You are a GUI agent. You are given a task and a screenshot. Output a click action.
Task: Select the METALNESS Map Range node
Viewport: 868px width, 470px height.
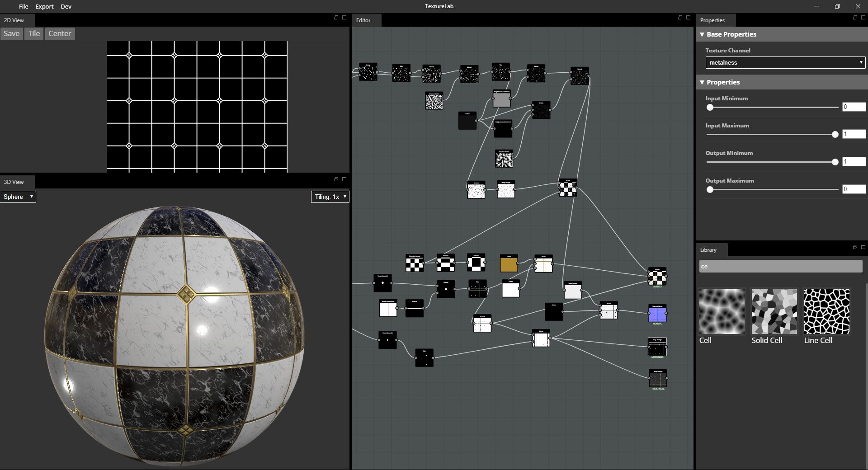coord(657,347)
